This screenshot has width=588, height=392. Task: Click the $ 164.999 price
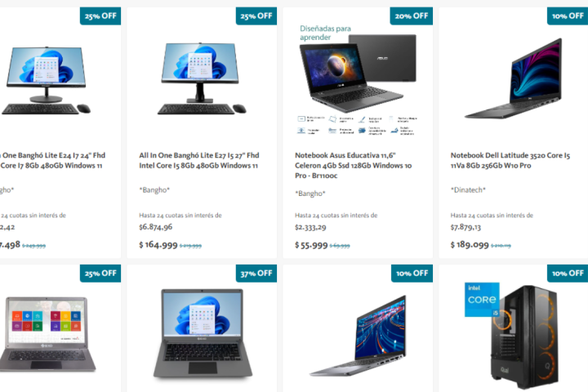point(158,244)
